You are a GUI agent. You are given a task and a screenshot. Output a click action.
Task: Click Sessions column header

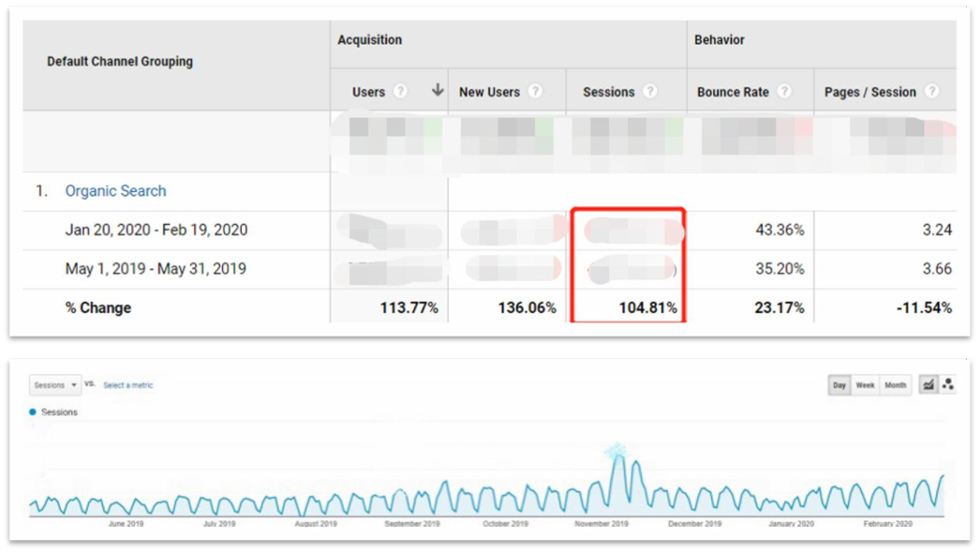609,92
